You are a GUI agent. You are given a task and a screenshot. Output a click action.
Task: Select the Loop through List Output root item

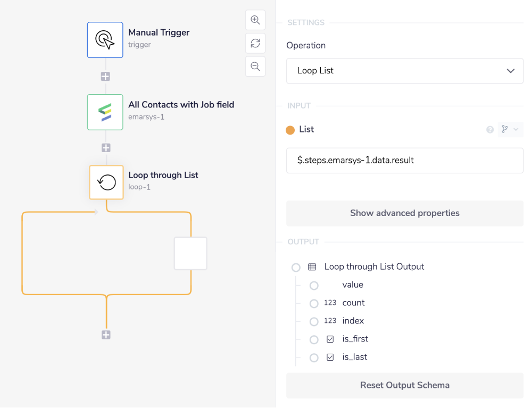[296, 268]
